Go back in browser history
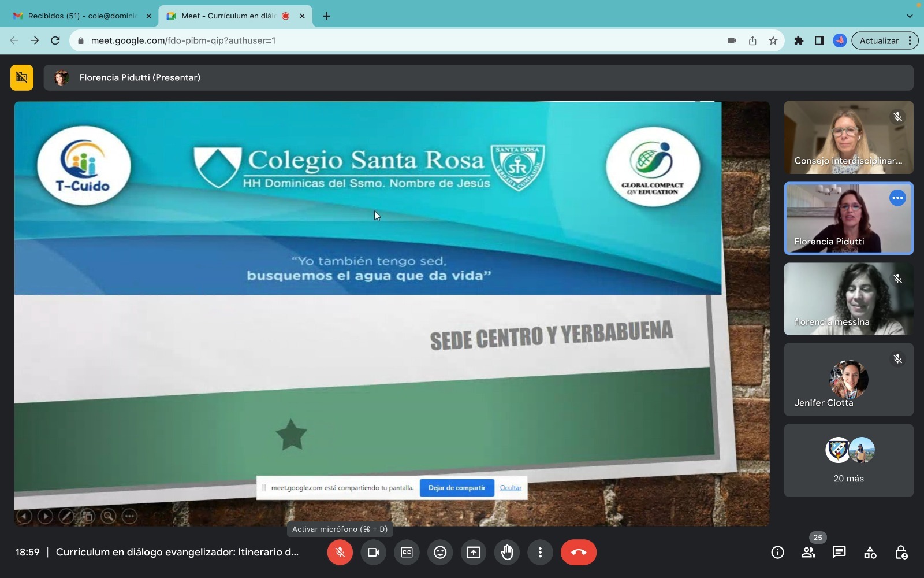Viewport: 924px width, 578px height. 14,40
